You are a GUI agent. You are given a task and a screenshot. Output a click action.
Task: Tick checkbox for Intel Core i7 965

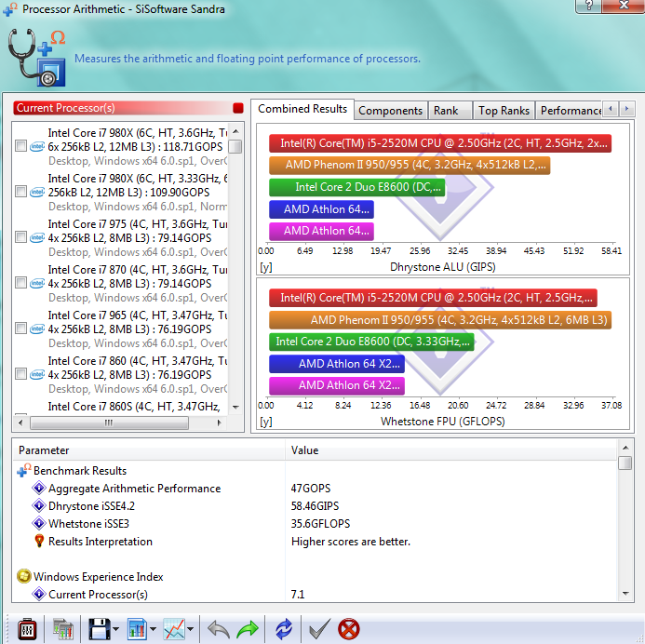20,329
